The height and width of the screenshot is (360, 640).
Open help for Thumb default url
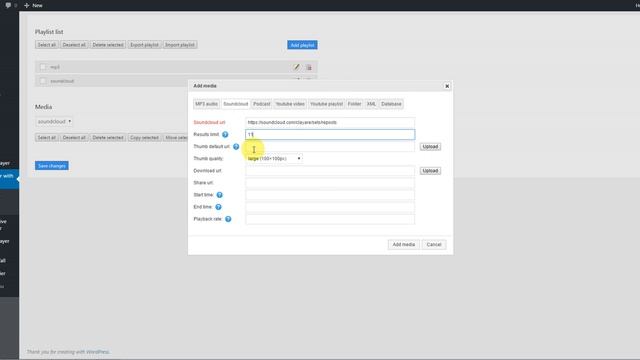point(236,147)
